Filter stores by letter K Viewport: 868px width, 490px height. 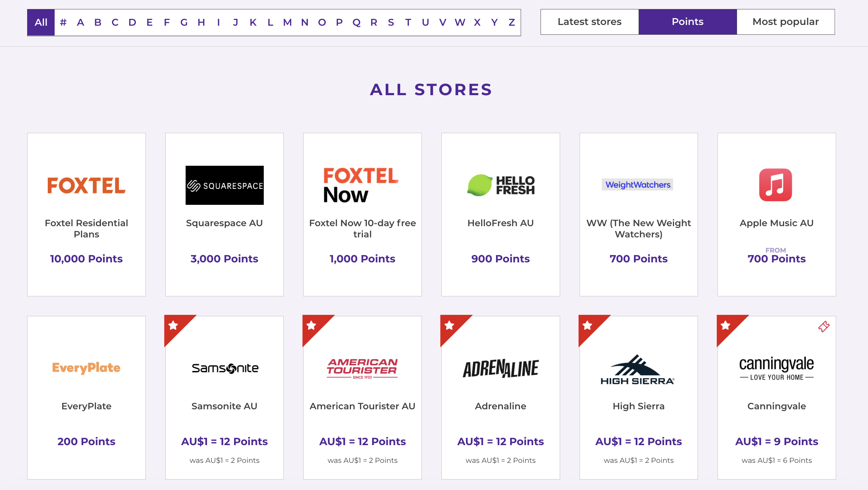(253, 22)
